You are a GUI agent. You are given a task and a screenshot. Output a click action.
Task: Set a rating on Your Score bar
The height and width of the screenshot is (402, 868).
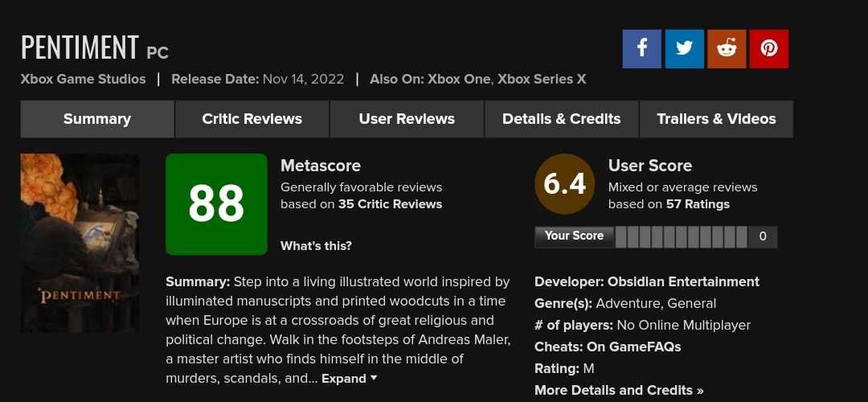pyautogui.click(x=682, y=236)
